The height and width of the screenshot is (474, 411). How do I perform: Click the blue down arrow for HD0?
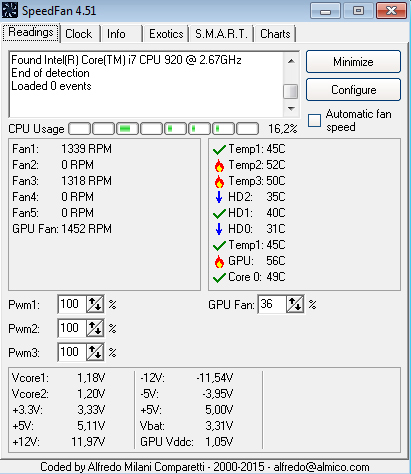click(x=219, y=229)
